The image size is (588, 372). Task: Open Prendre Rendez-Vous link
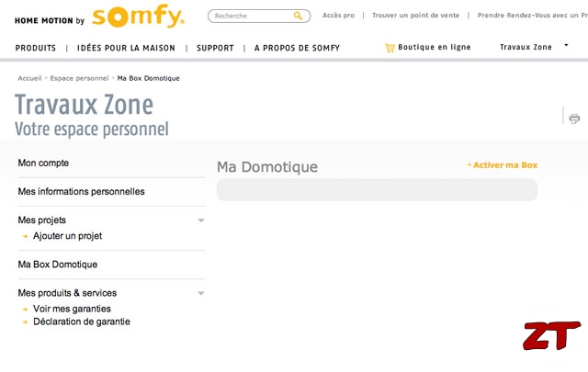pyautogui.click(x=533, y=16)
